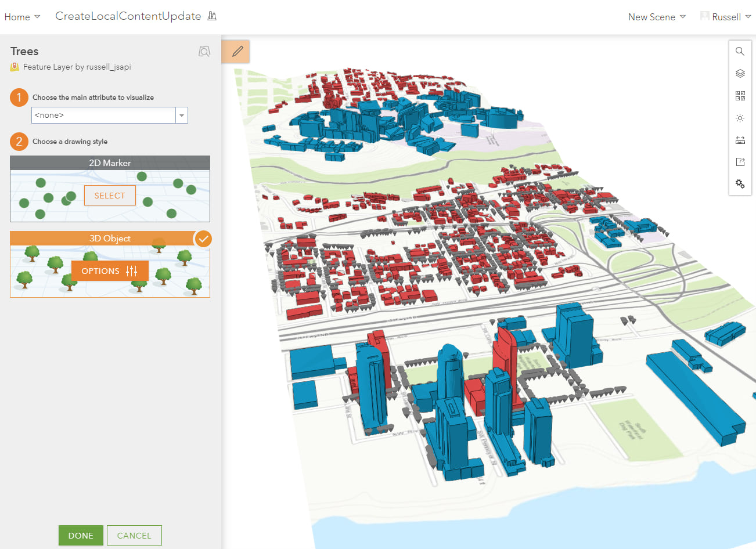756x549 pixels.
Task: Select the measure ruler tool
Action: tap(740, 140)
